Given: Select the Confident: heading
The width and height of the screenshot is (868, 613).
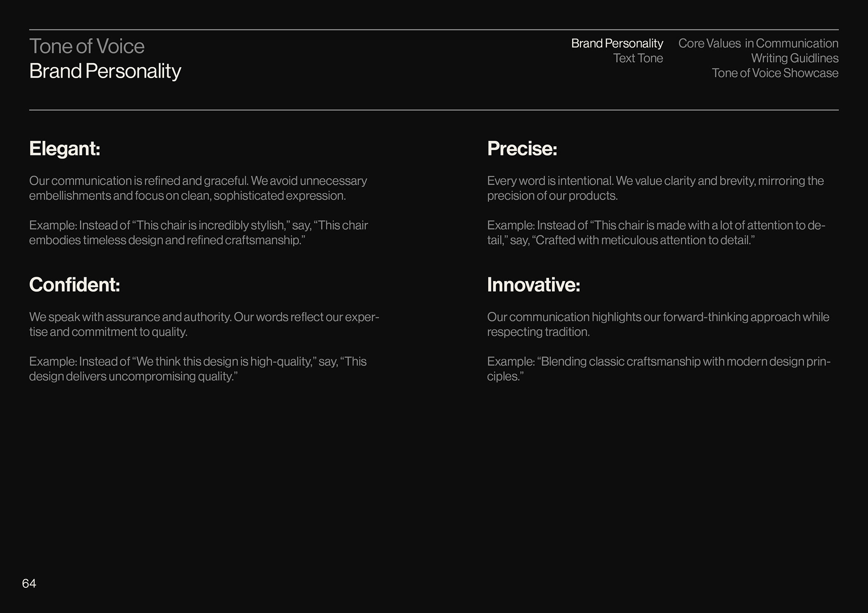Looking at the screenshot, I should pyautogui.click(x=75, y=285).
